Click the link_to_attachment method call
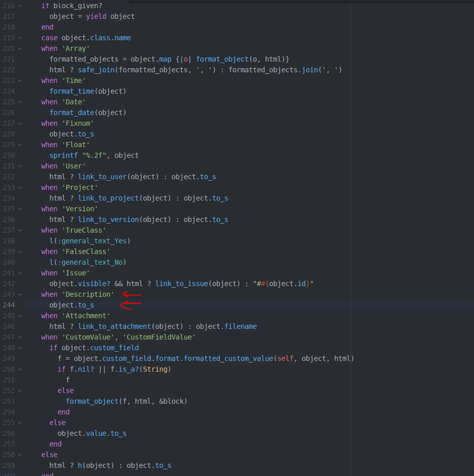 coord(114,326)
